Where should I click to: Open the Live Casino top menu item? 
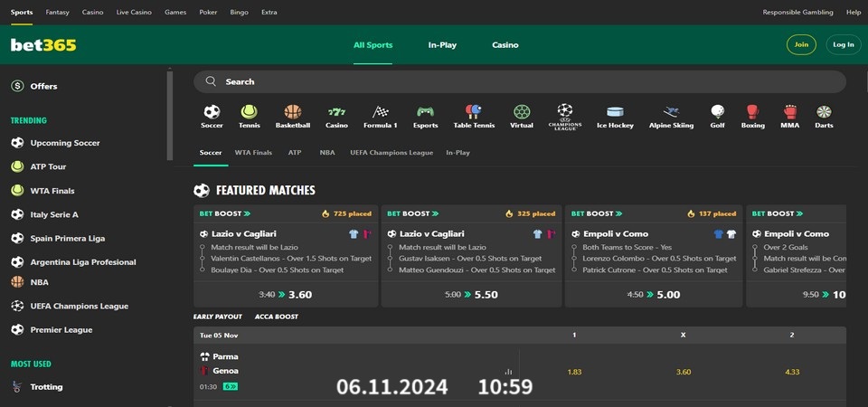(x=134, y=12)
